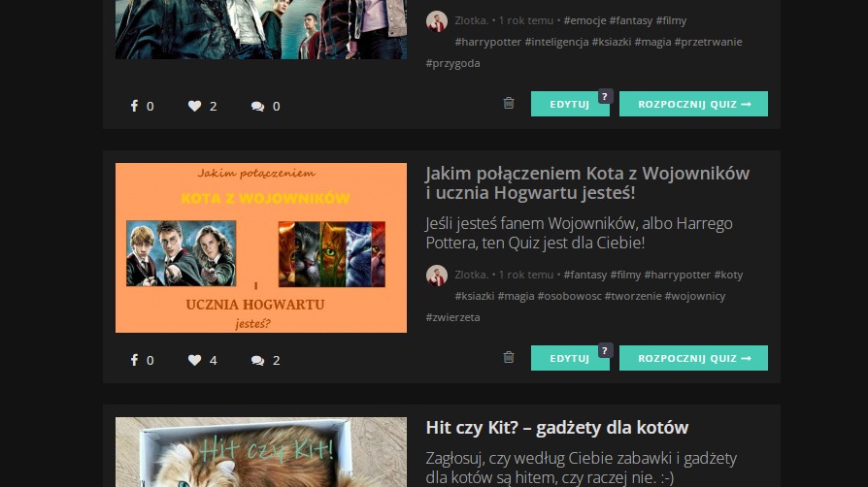Viewport: 868px width, 487px height.
Task: Click the Hit czy Kit cat thumbnail image
Action: (260, 452)
